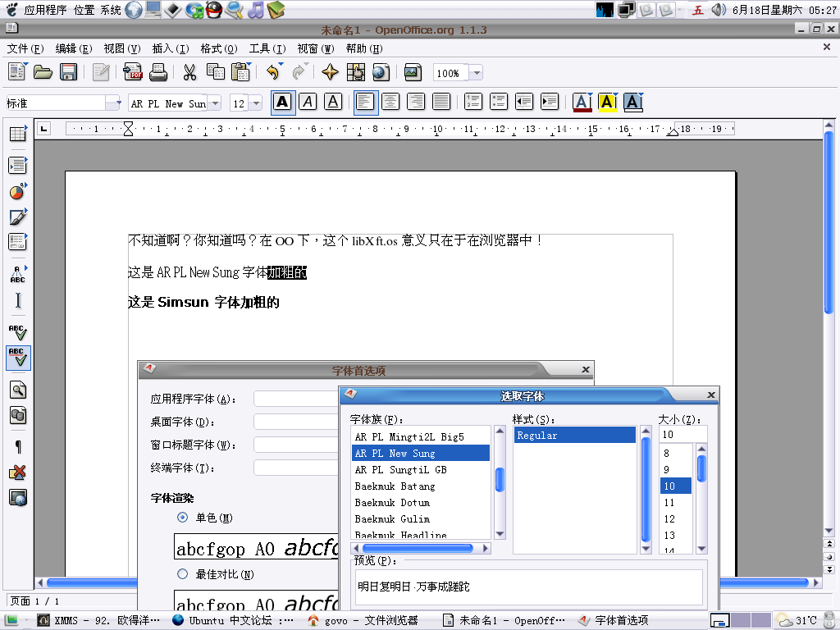Switch to Ubuntu 中文论坛 taskbar window
The image size is (840, 630).
233,620
